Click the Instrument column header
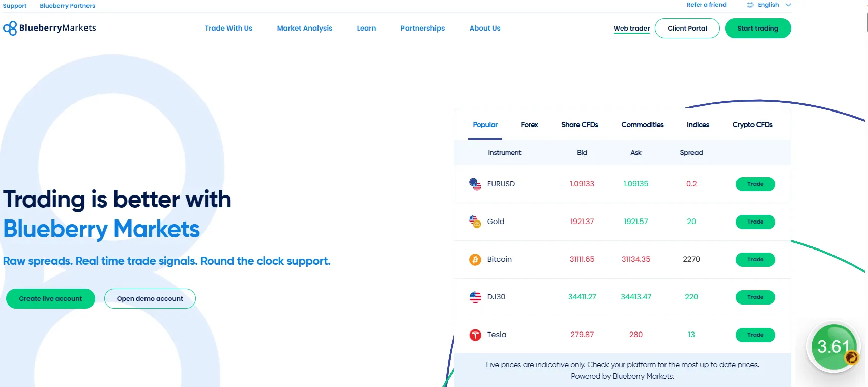The height and width of the screenshot is (387, 868). click(504, 153)
